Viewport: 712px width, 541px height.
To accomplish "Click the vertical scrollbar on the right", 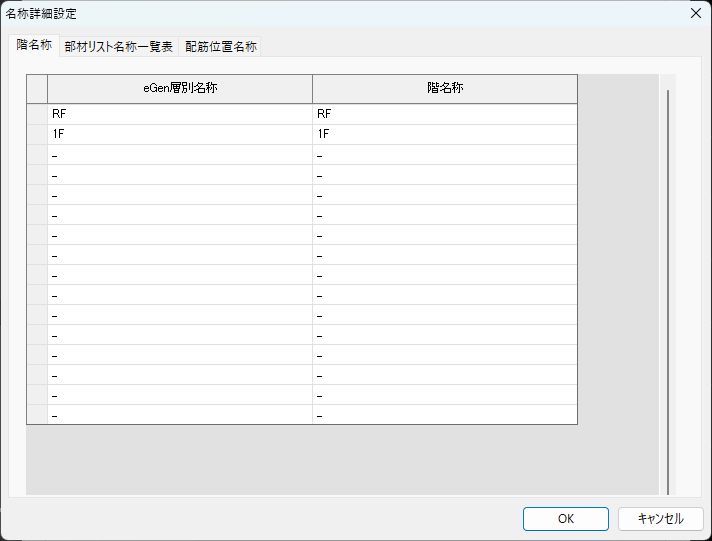I will coord(667,290).
